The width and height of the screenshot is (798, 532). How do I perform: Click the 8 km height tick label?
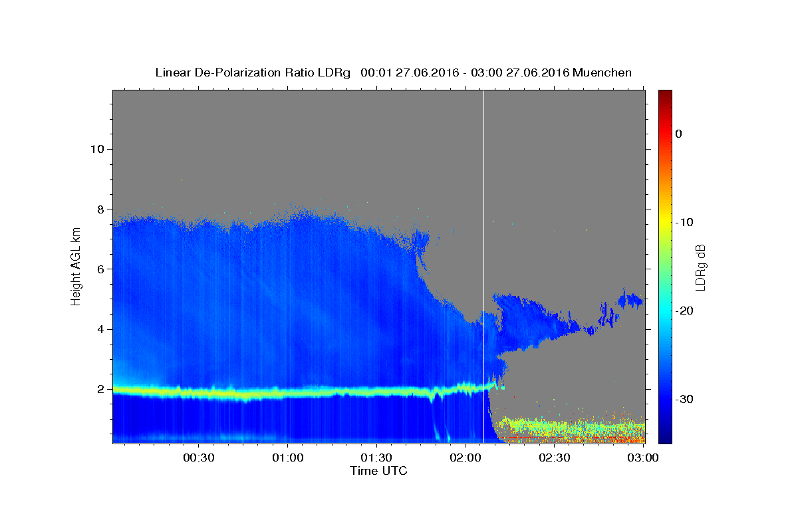point(99,209)
